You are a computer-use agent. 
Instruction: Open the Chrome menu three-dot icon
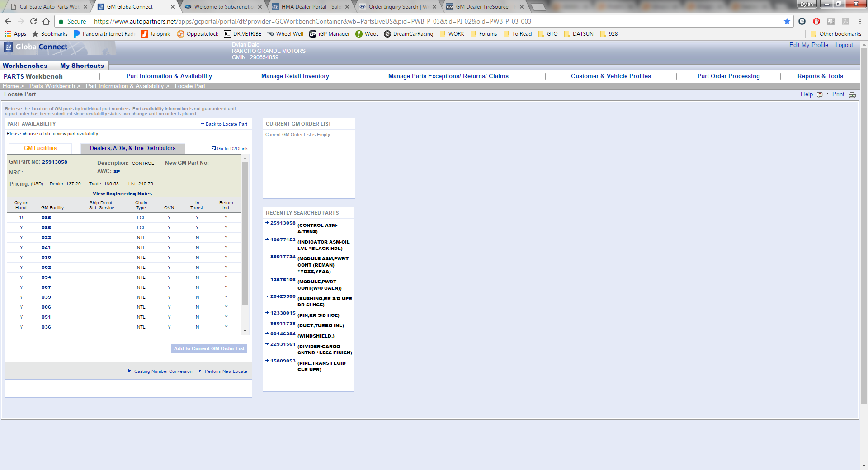coord(860,21)
